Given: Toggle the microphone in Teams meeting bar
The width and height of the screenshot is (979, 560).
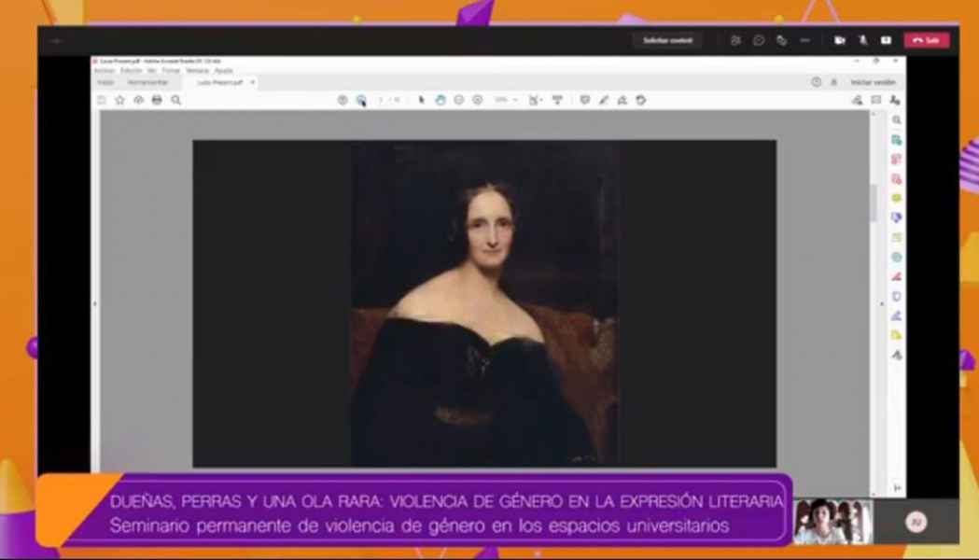Looking at the screenshot, I should (x=863, y=40).
